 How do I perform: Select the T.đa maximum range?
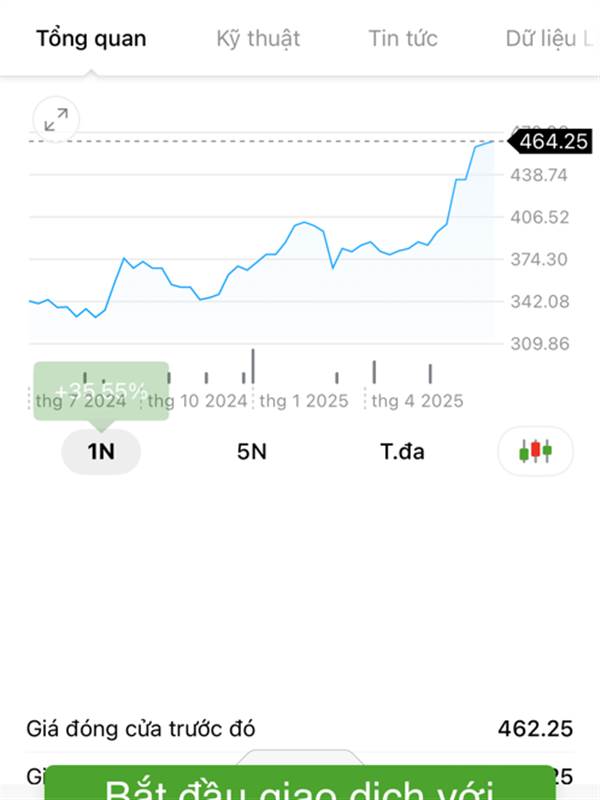tap(403, 452)
